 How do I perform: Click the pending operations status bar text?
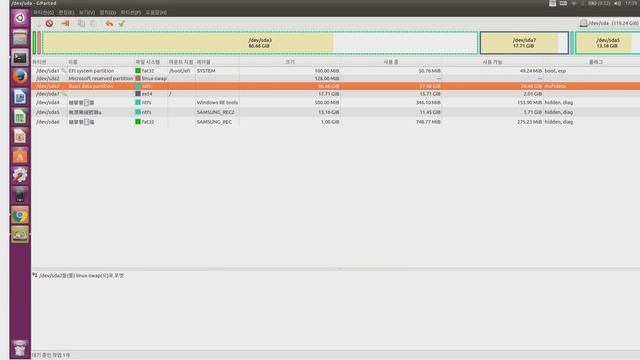pyautogui.click(x=51, y=355)
